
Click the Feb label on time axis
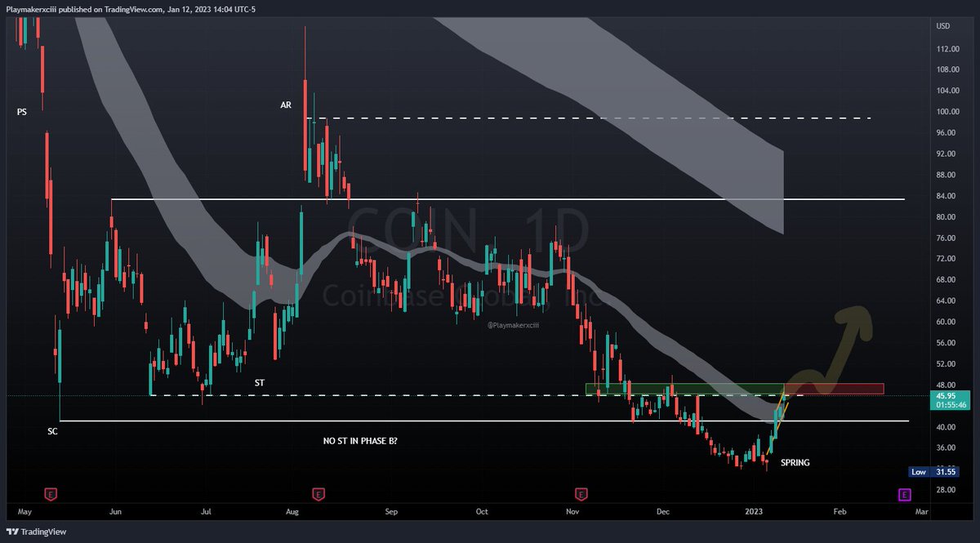[839, 512]
